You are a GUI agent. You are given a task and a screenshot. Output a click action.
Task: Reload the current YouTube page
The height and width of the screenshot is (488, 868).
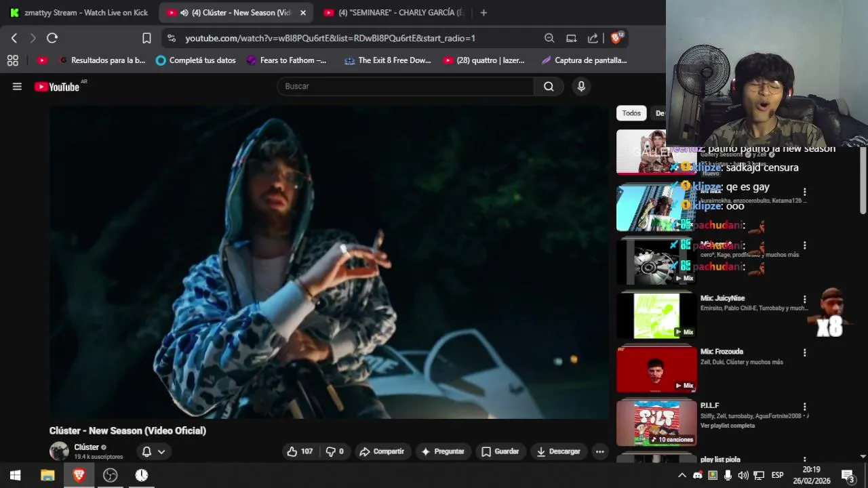tap(52, 39)
